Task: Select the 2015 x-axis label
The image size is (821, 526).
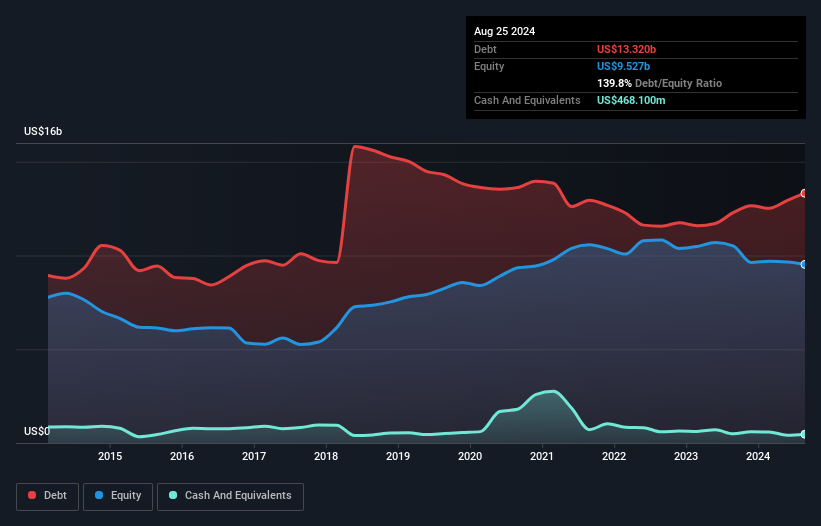Action: click(110, 456)
